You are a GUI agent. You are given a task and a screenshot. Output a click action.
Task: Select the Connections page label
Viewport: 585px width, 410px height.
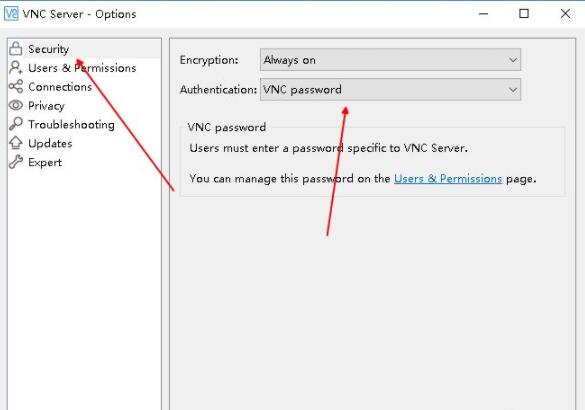coord(60,87)
